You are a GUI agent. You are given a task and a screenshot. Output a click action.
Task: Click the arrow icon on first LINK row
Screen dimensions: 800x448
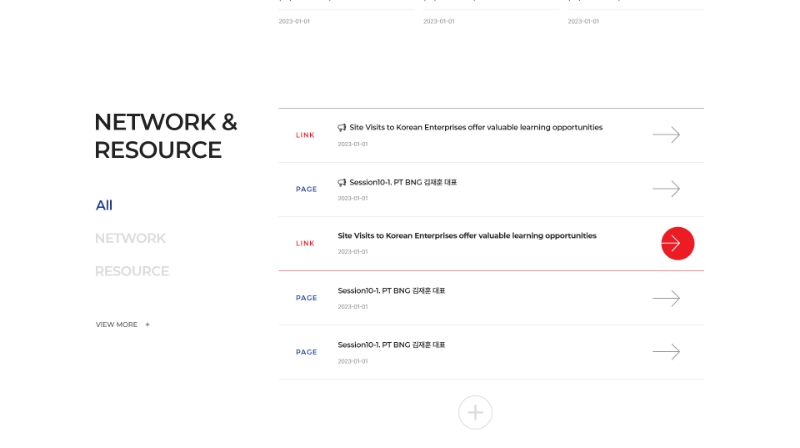click(666, 135)
